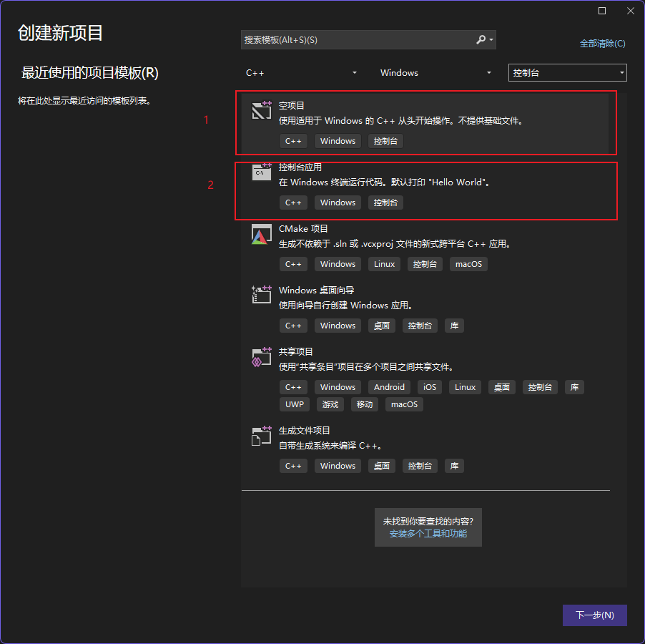The image size is (645, 644).
Task: Click the UWP tag under 共享项目
Action: pos(295,404)
